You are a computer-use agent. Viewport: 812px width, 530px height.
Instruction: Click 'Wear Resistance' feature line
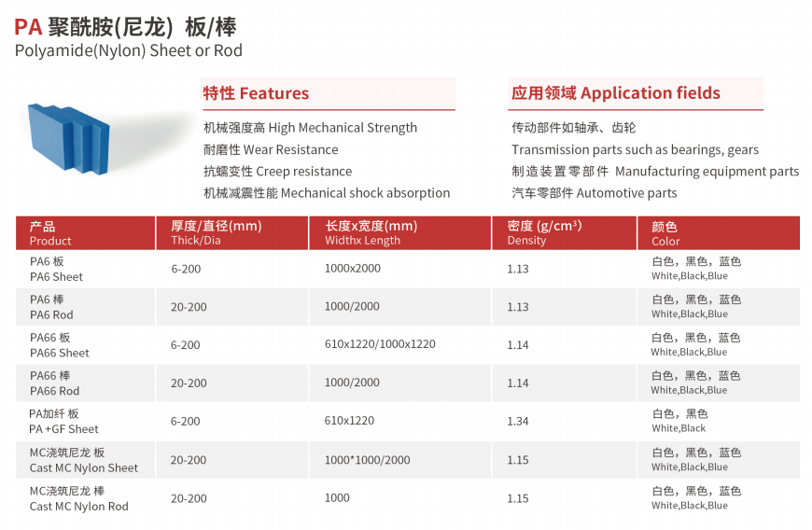(271, 149)
